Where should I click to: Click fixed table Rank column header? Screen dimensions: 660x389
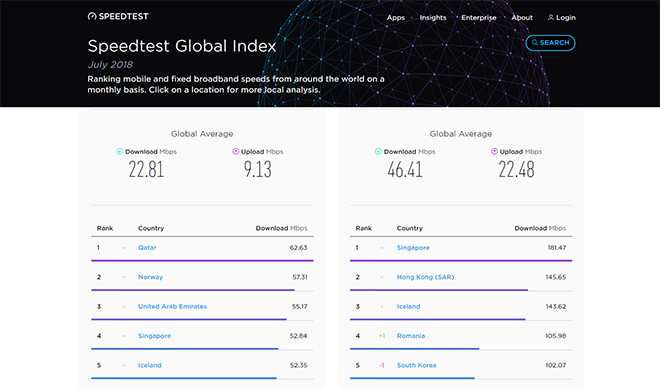coord(364,228)
